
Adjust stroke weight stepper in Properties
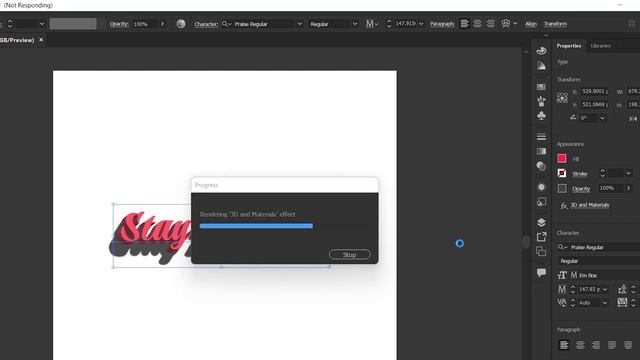point(602,173)
